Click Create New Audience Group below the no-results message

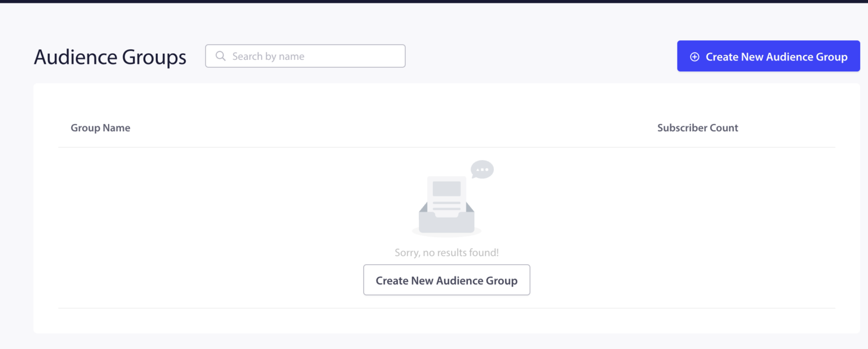(x=446, y=279)
